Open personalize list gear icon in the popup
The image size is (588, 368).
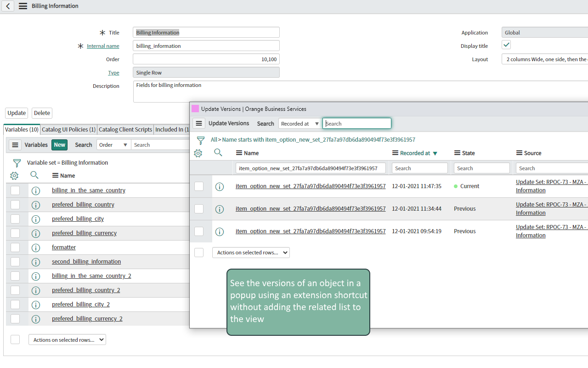tap(198, 153)
